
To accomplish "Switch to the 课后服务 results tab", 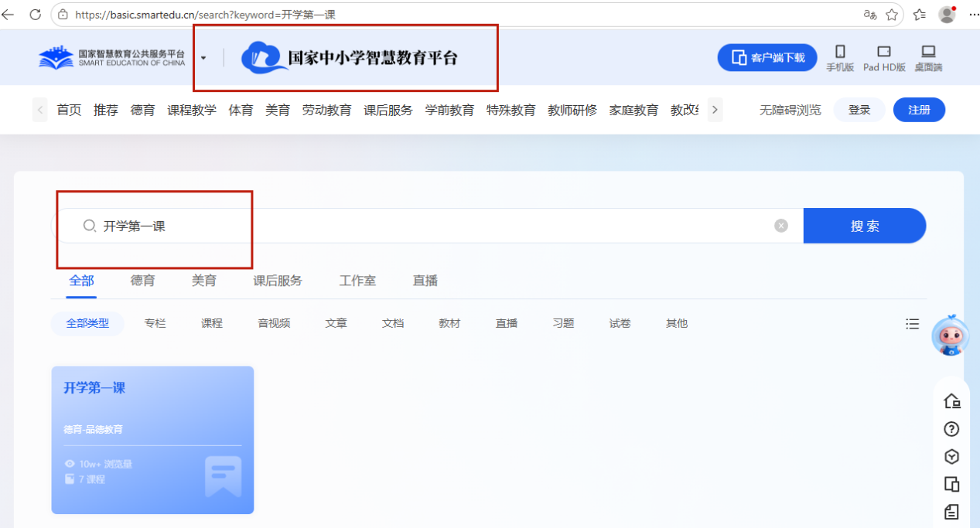I will tap(278, 281).
